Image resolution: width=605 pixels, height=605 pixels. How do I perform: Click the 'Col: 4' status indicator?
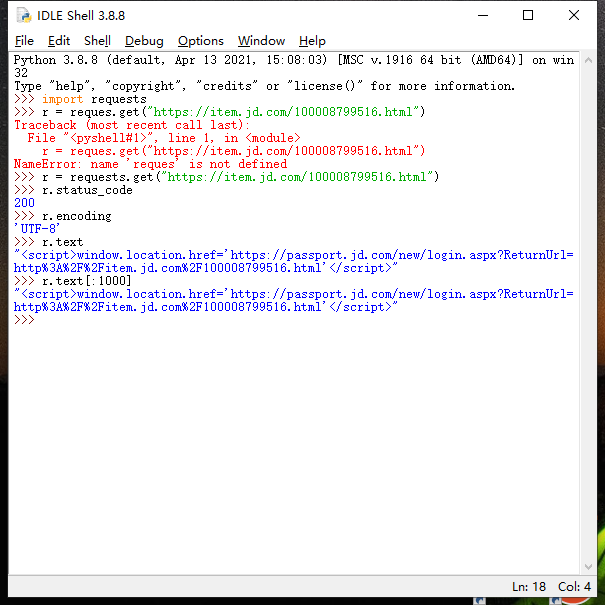click(574, 586)
